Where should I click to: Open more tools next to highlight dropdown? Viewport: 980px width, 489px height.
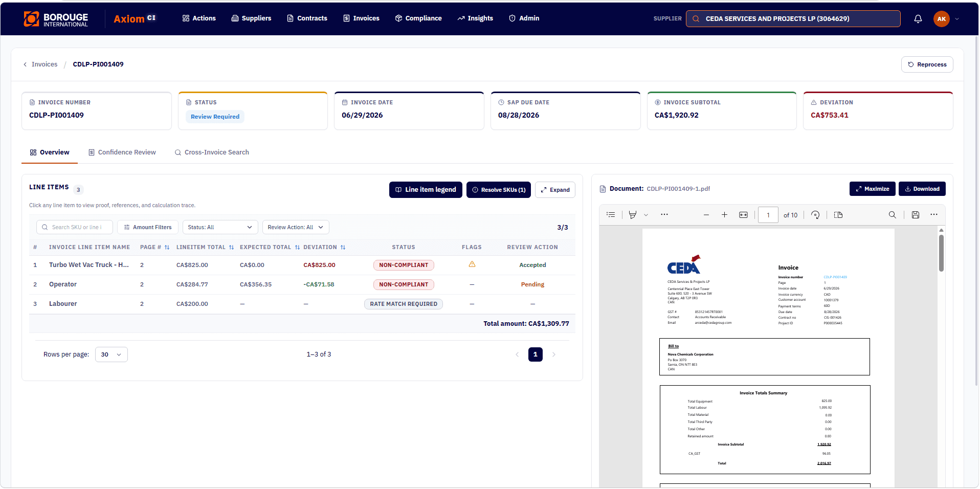664,215
